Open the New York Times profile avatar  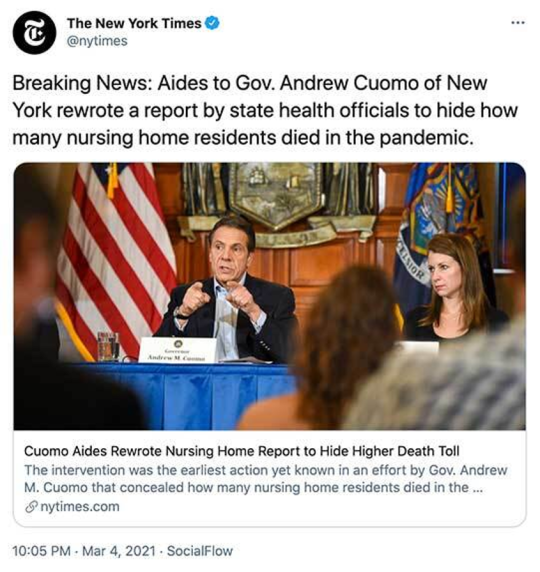point(34,32)
